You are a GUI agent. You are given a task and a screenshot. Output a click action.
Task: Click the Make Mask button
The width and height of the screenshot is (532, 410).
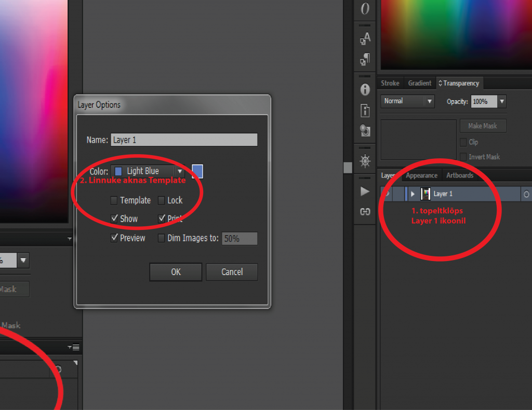[483, 126]
